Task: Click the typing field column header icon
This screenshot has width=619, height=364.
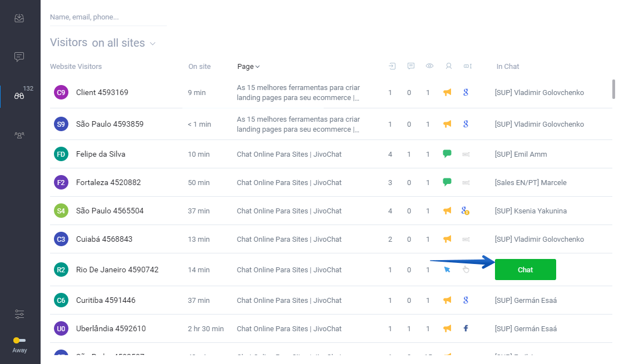Action: click(x=467, y=66)
